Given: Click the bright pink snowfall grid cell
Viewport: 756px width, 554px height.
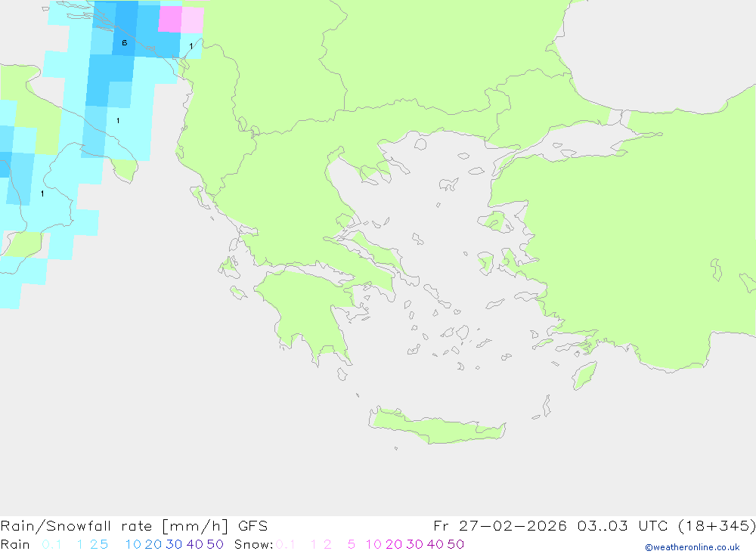Looking at the screenshot, I should tap(170, 19).
